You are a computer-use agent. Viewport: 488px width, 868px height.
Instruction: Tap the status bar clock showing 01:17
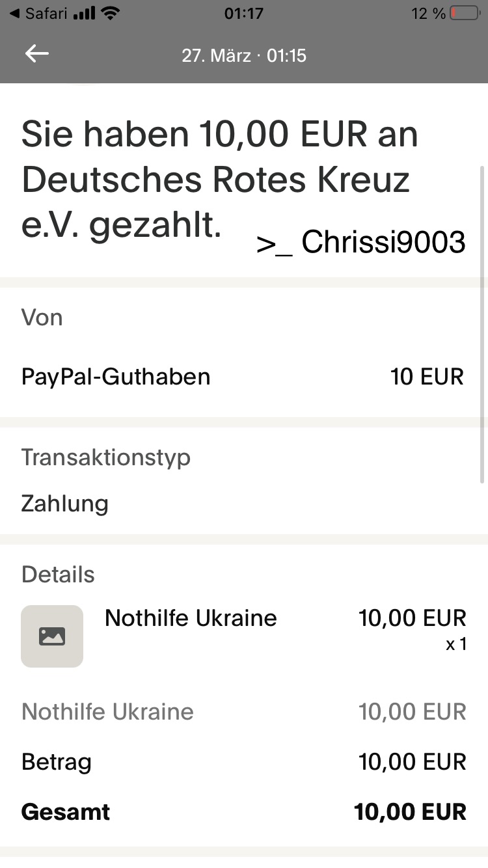[x=243, y=14]
